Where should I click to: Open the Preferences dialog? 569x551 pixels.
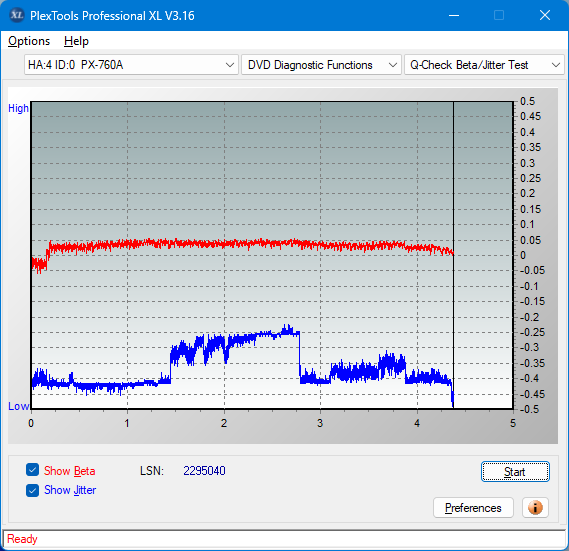[473, 507]
